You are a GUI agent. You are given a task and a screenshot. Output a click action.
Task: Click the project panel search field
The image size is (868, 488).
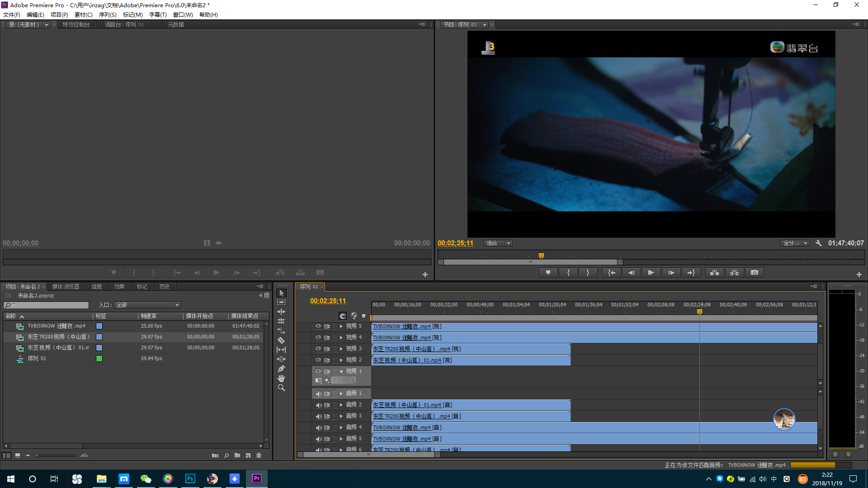[47, 305]
